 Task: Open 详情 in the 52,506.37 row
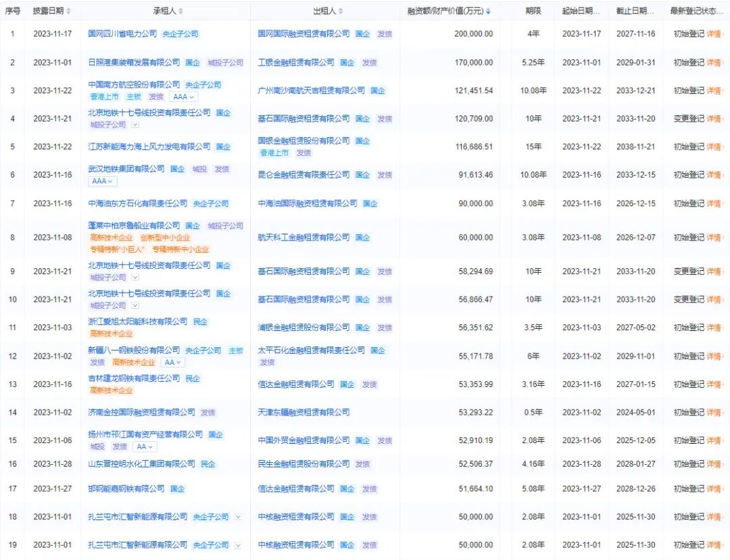tap(714, 463)
